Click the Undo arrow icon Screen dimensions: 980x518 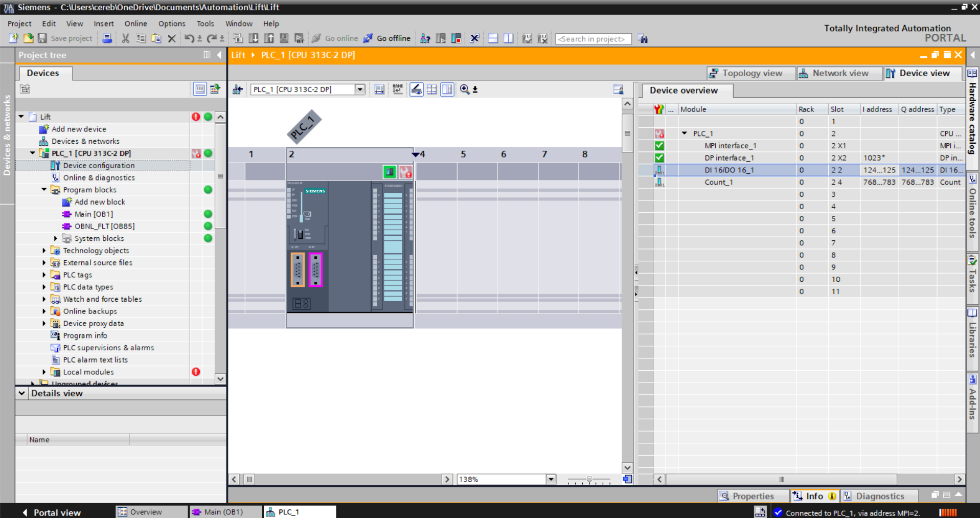coord(189,38)
